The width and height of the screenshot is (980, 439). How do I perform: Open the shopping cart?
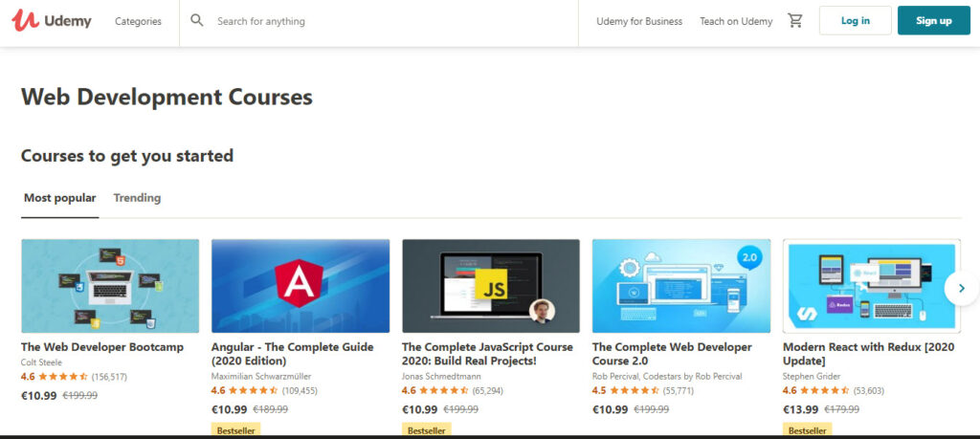(x=795, y=21)
